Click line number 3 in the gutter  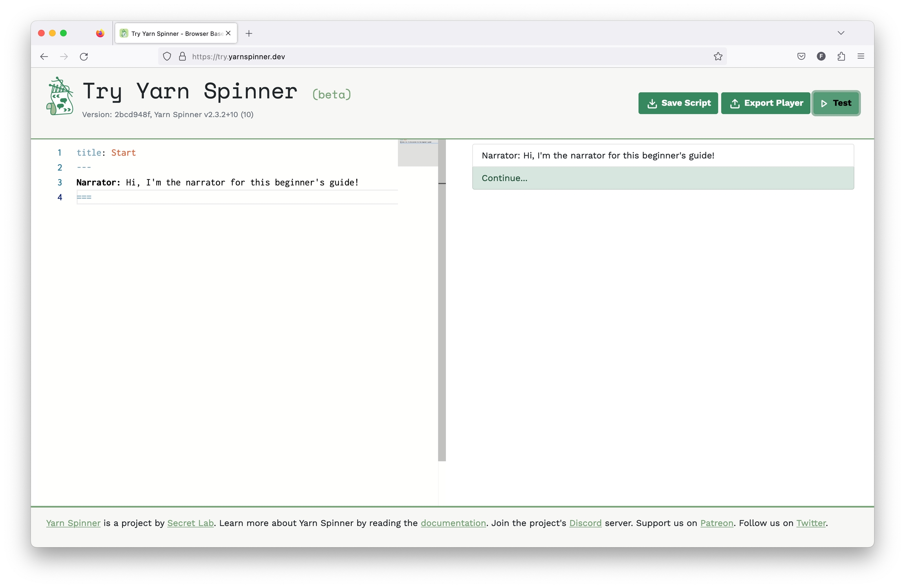pyautogui.click(x=60, y=183)
